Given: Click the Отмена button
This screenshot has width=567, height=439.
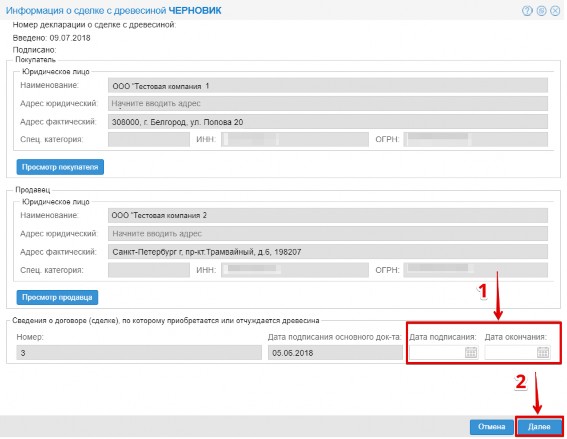Looking at the screenshot, I should click(x=492, y=427).
